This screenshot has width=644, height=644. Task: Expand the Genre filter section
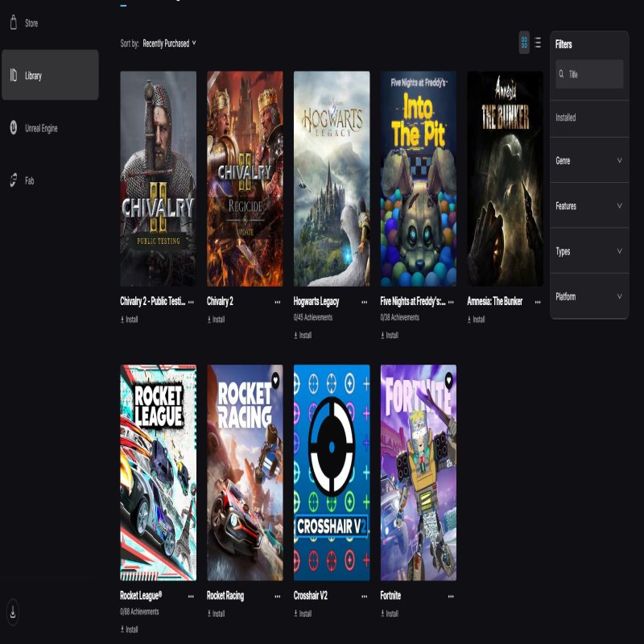588,161
